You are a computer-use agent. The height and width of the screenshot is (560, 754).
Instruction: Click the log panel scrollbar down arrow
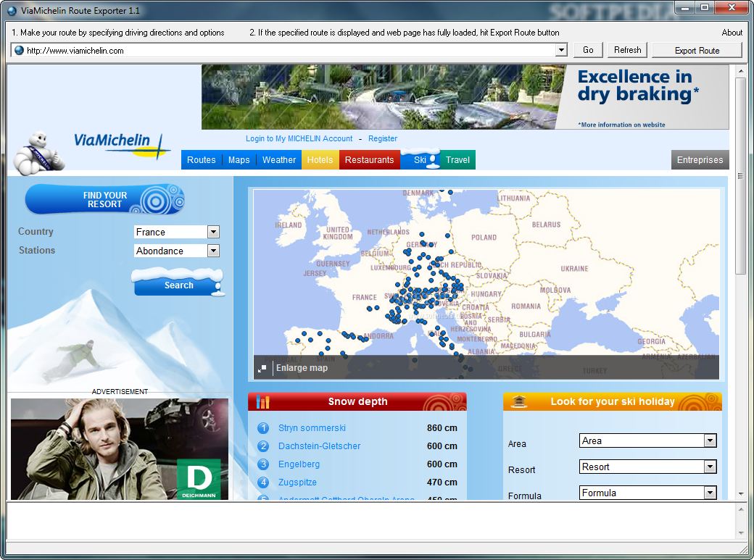coord(740,534)
